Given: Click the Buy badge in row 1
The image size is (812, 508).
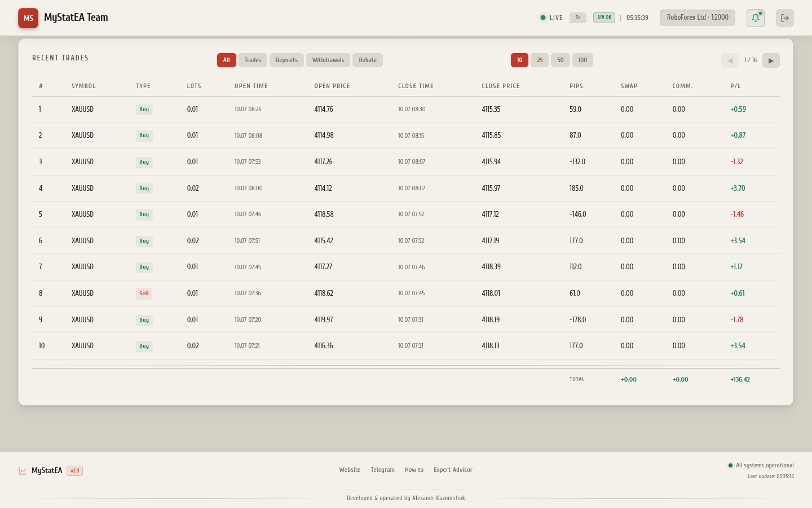Looking at the screenshot, I should point(144,110).
